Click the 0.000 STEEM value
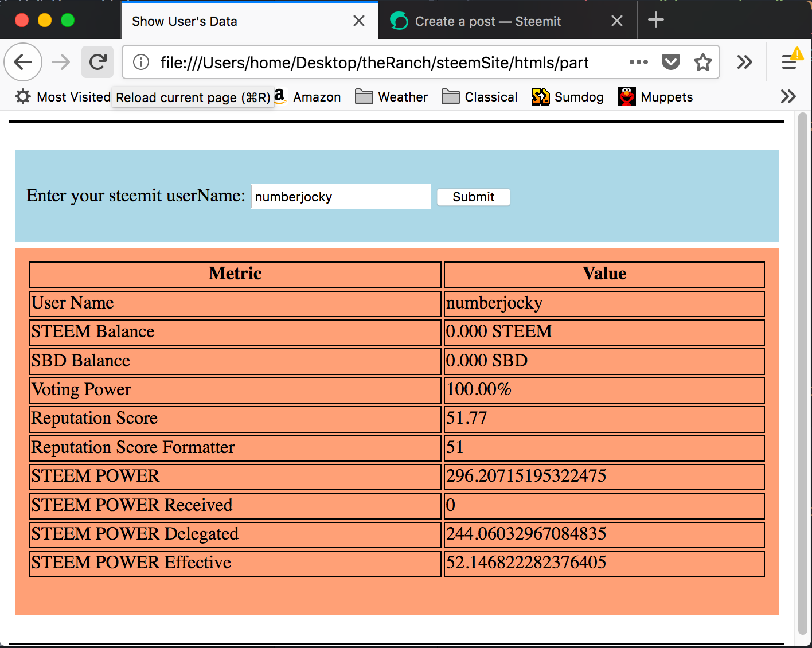Viewport: 812px width, 648px height. click(x=499, y=331)
